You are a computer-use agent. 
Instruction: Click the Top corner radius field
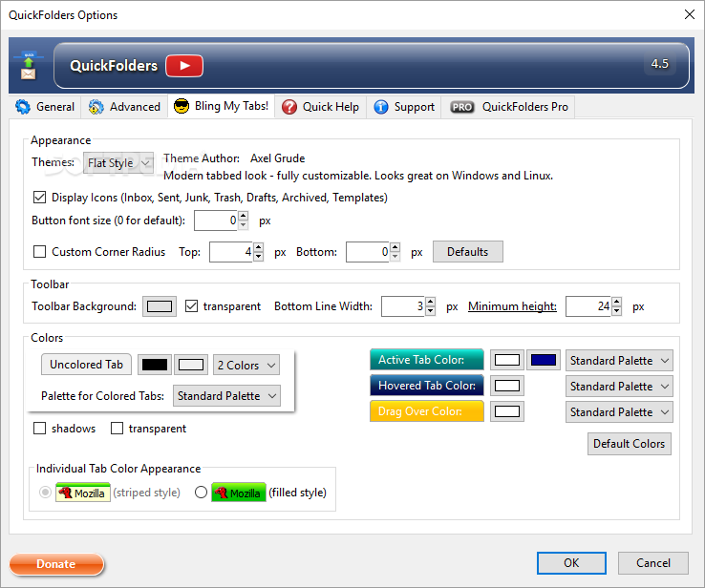pos(230,252)
